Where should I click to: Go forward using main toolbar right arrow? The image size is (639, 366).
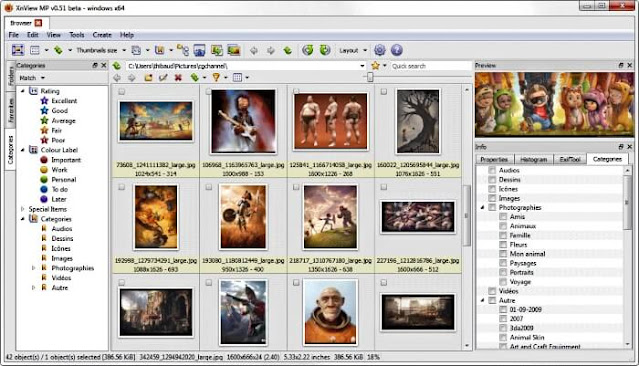tap(271, 50)
